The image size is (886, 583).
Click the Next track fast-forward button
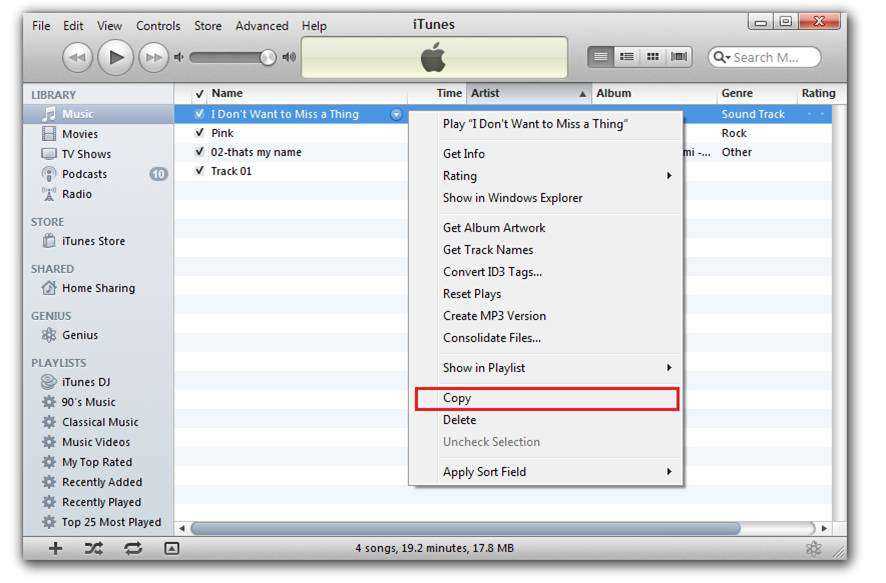(153, 57)
